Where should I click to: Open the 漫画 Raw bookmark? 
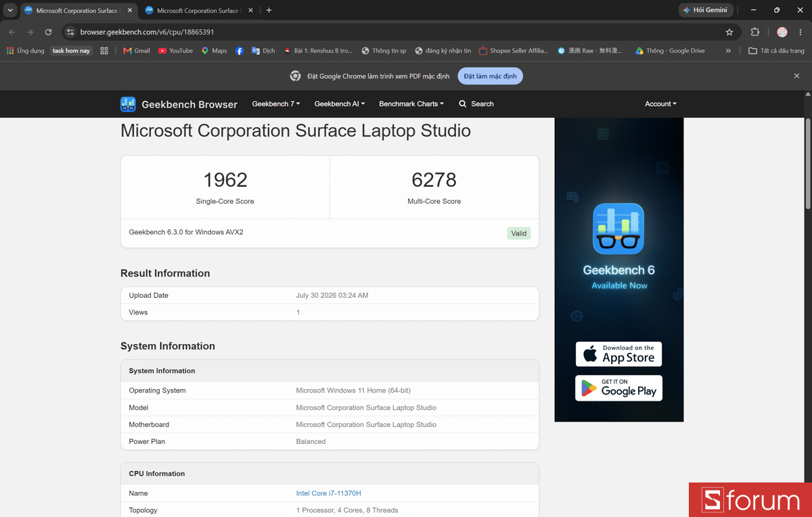click(590, 51)
